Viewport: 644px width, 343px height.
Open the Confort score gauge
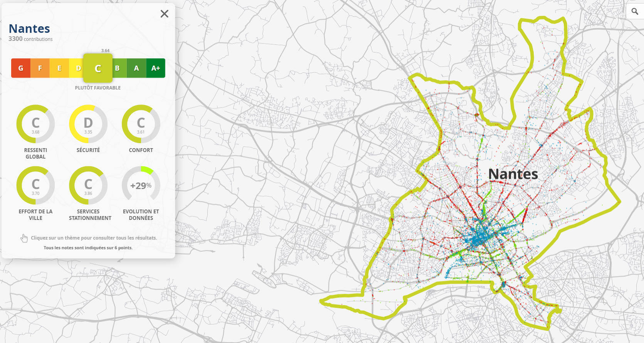pos(141,124)
